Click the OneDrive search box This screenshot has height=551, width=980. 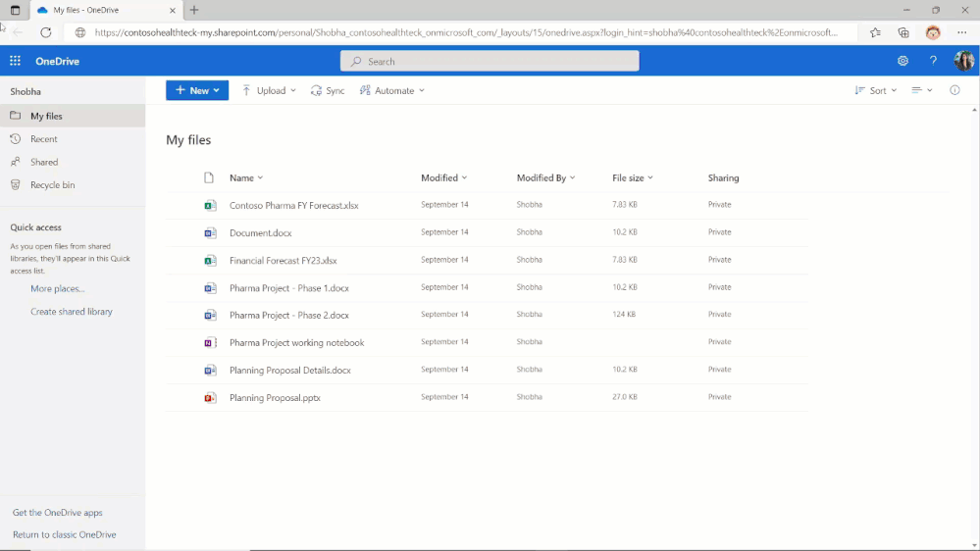490,61
